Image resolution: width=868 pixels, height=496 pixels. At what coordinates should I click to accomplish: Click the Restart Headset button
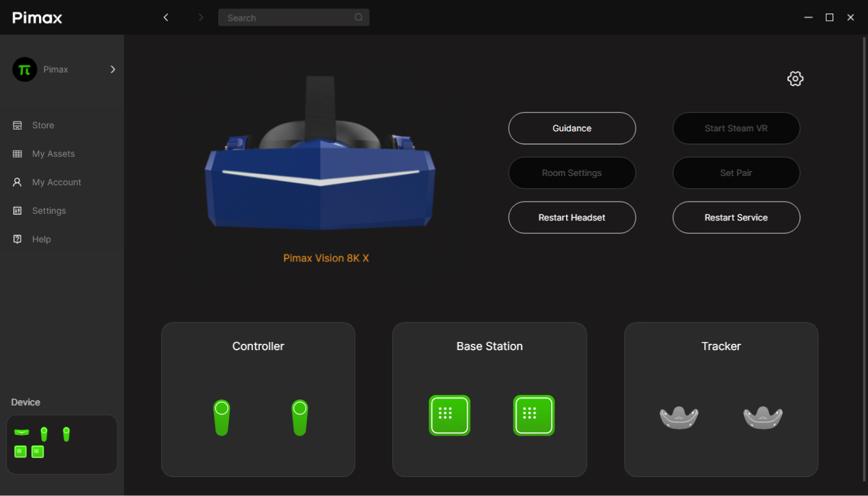pyautogui.click(x=572, y=217)
